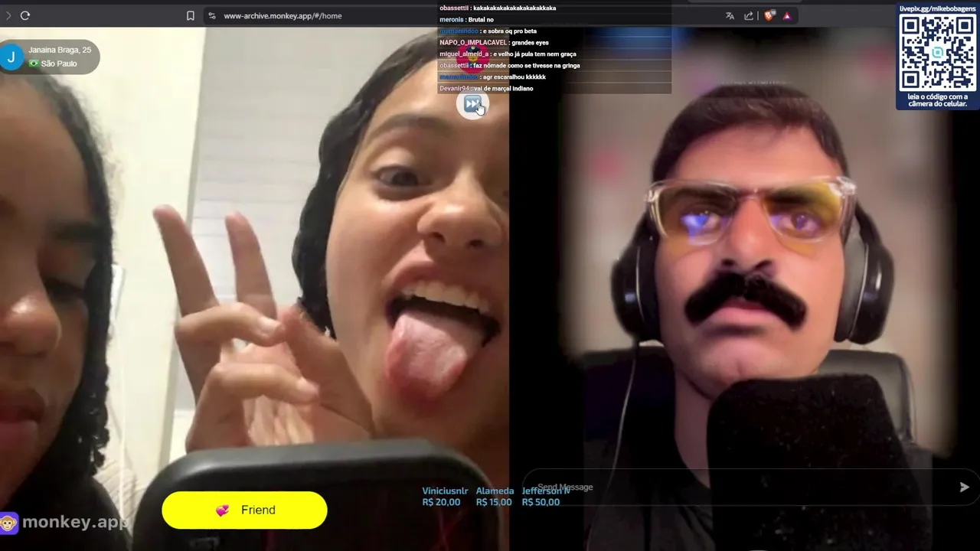980x551 pixels.
Task: Click the Jefferson R$ 50,00 donation
Action: point(546,497)
